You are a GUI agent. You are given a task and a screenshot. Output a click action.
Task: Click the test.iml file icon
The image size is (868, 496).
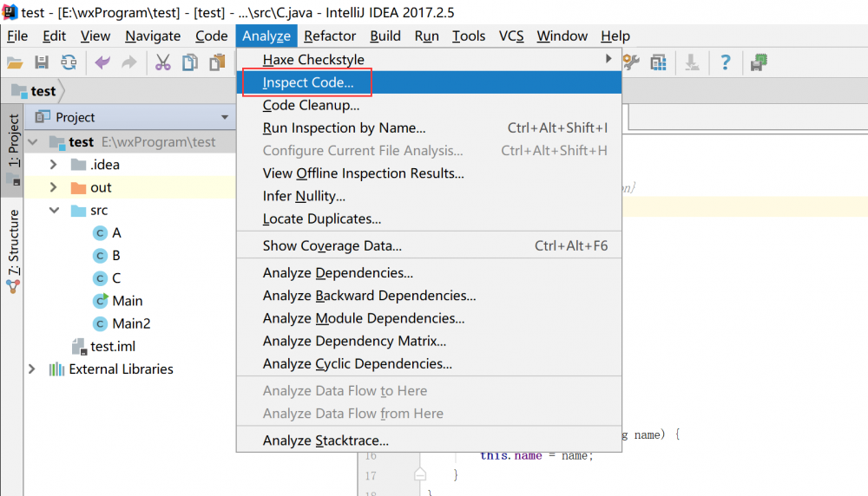(x=79, y=347)
